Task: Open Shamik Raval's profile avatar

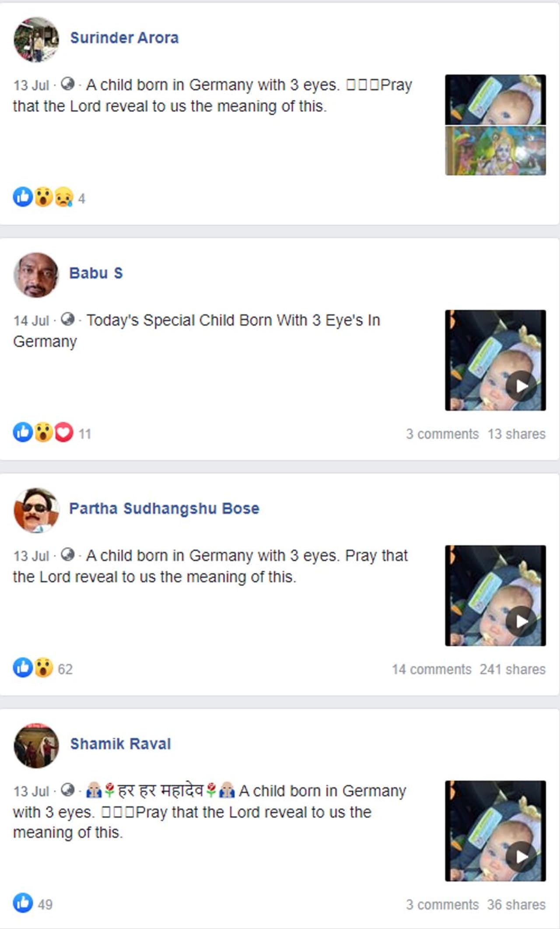Action: click(36, 746)
